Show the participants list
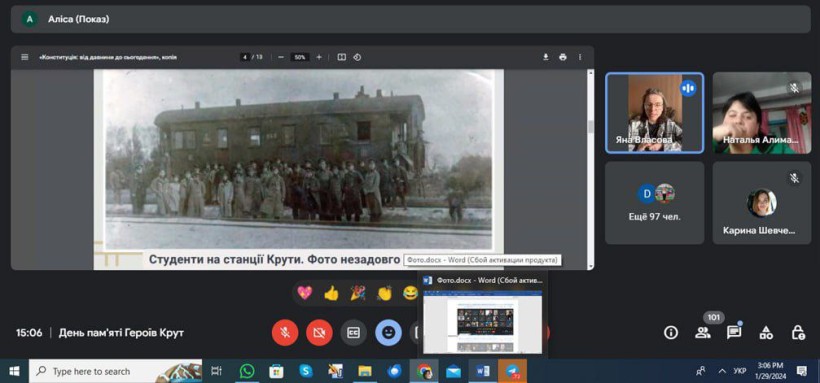The height and width of the screenshot is (383, 820). click(x=702, y=333)
